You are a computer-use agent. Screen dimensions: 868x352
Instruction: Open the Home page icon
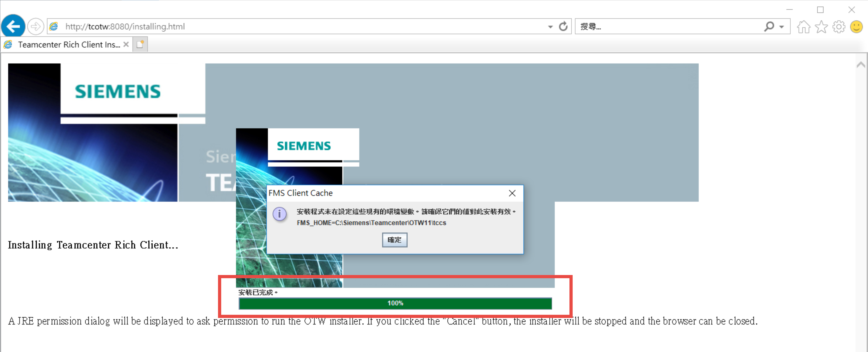click(x=804, y=27)
